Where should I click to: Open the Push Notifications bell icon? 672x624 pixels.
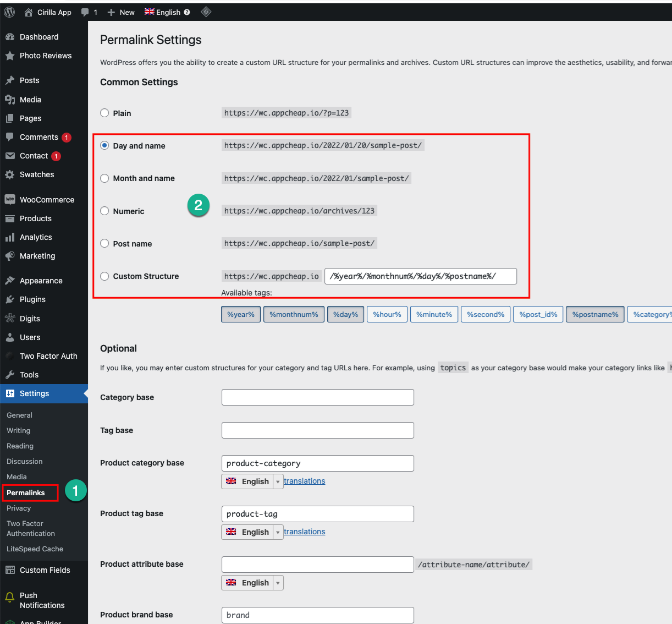pyautogui.click(x=9, y=596)
